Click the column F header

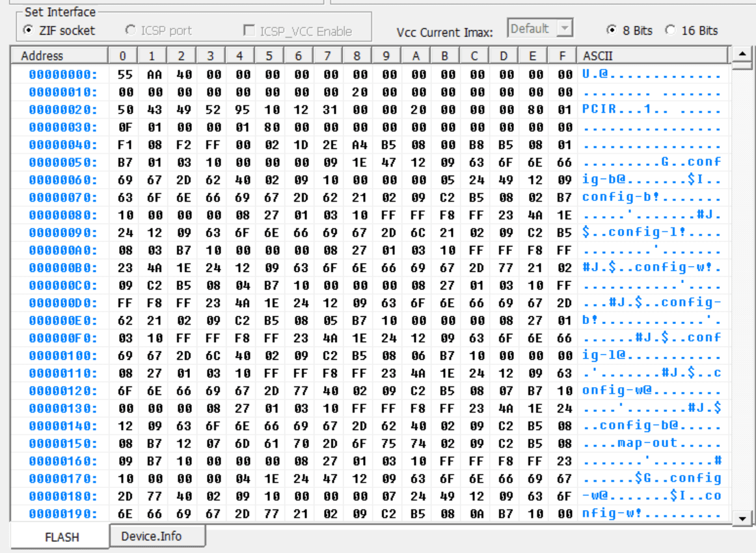[562, 56]
